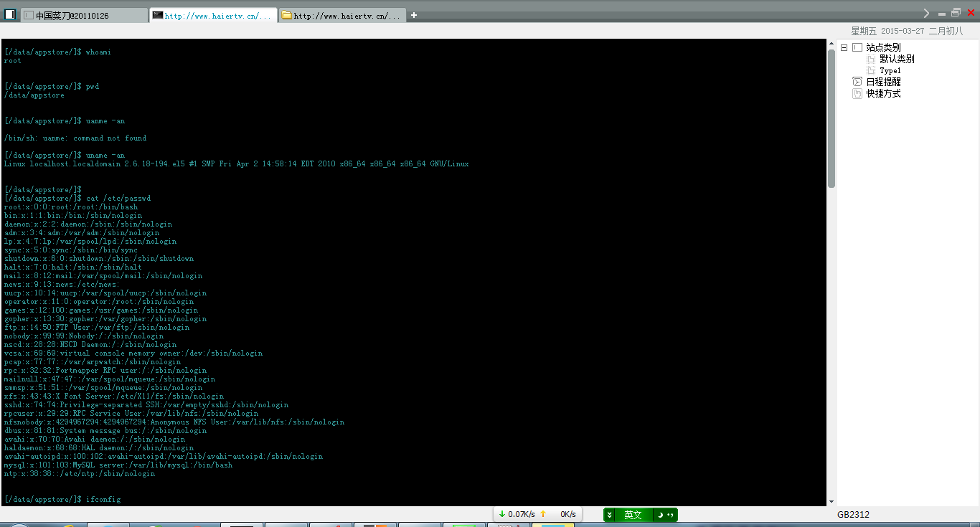Screen dimensions: 980x527
Task: Click the root output under whoami
Action: (x=13, y=60)
